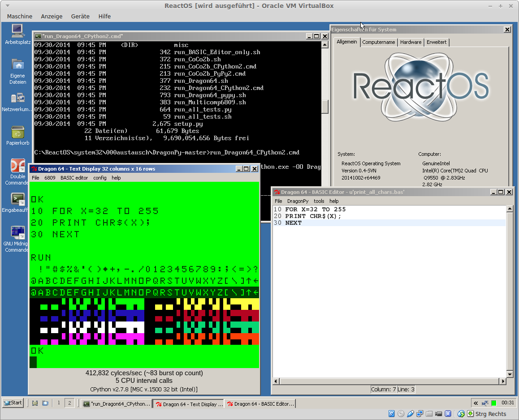Select the Computername tab
The width and height of the screenshot is (519, 420).
coord(378,43)
